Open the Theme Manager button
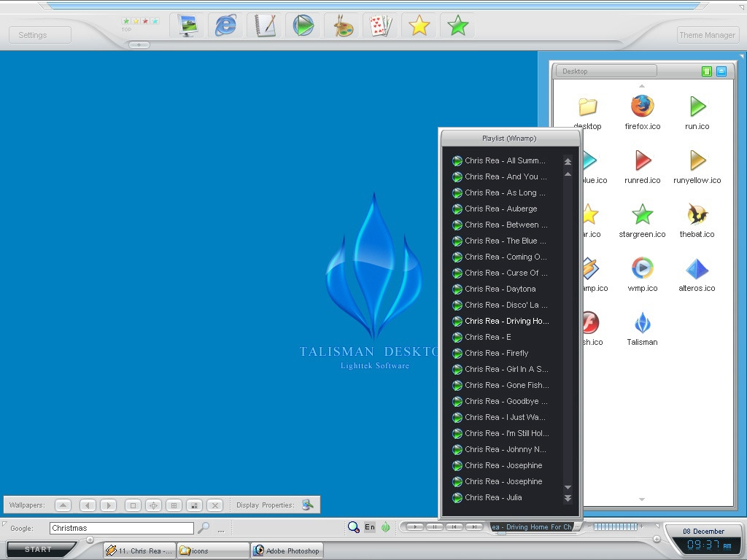The height and width of the screenshot is (560, 747). [x=707, y=35]
